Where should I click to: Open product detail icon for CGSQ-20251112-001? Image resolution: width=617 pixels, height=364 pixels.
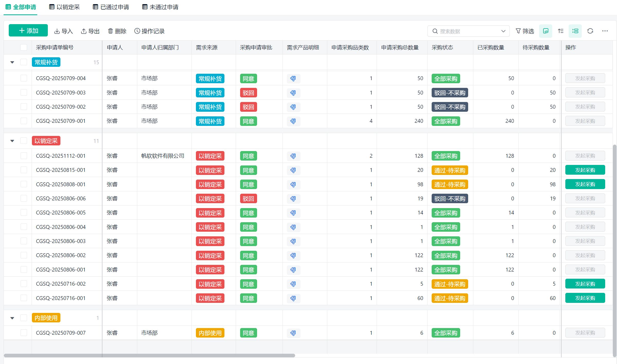[x=293, y=156]
